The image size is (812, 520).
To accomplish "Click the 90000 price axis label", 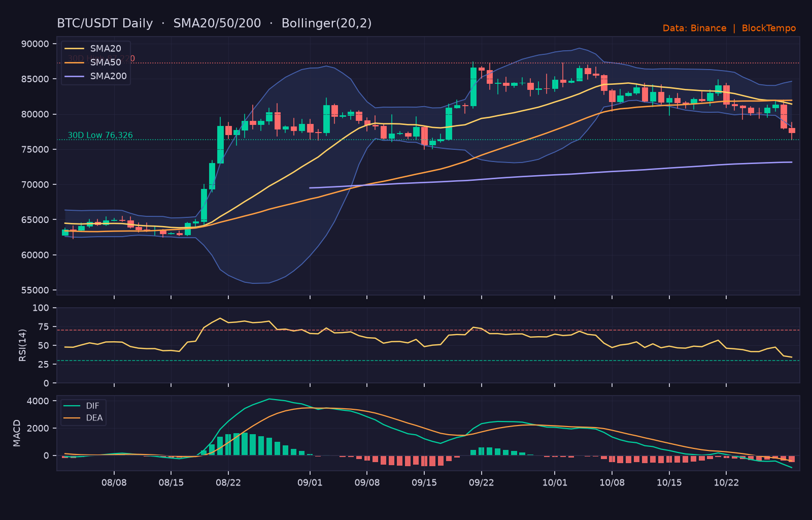I will [x=35, y=44].
